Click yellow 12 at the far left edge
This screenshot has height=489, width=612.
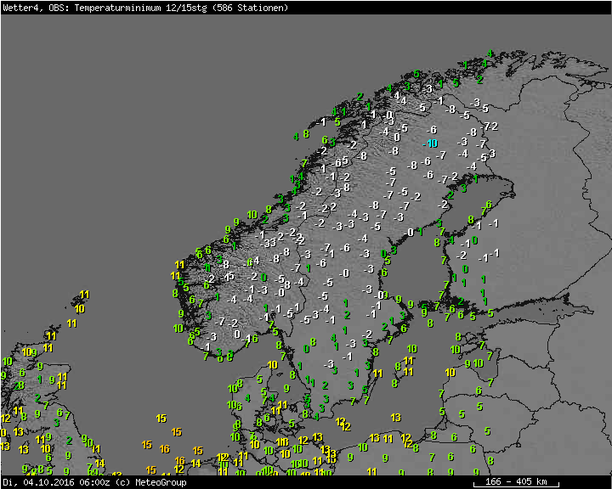pos(5,418)
